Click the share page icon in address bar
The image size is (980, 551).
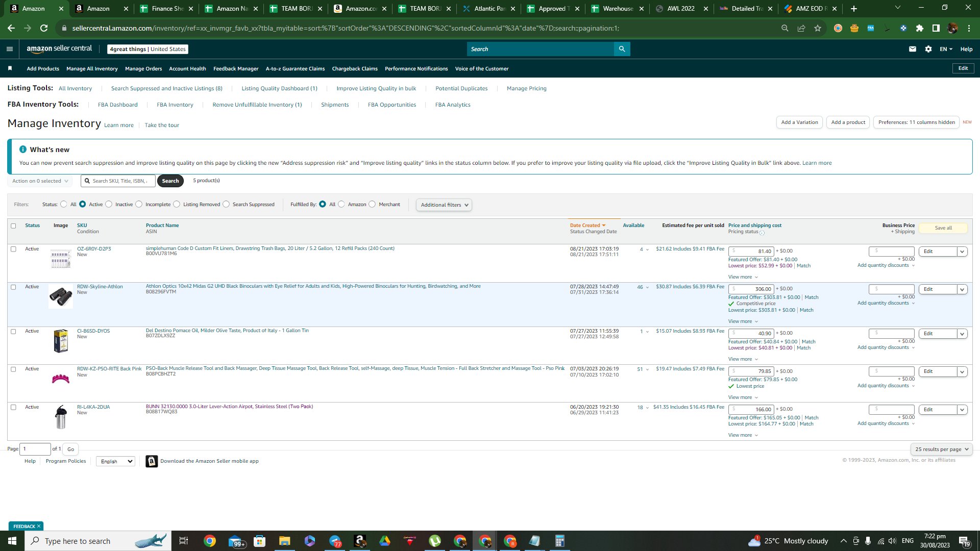[x=801, y=28]
